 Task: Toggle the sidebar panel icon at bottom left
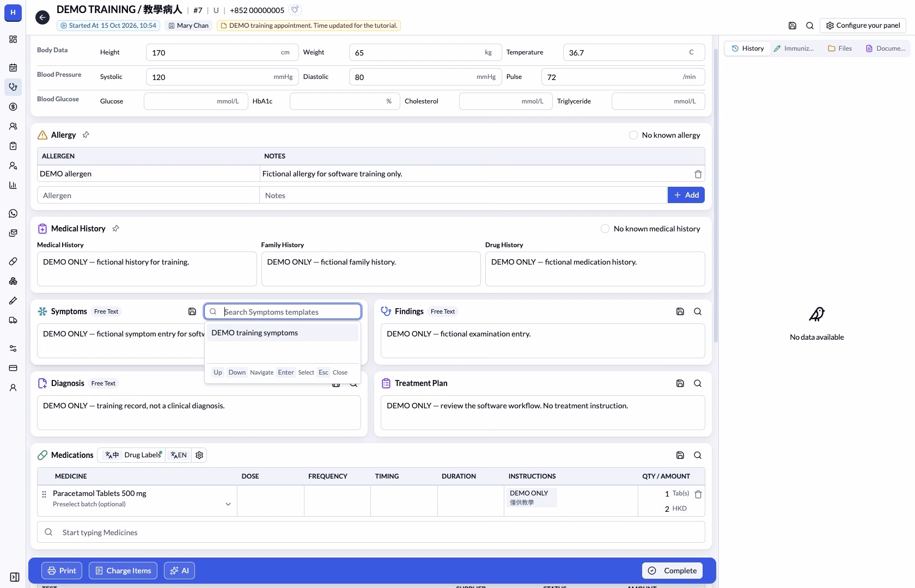coord(15,577)
